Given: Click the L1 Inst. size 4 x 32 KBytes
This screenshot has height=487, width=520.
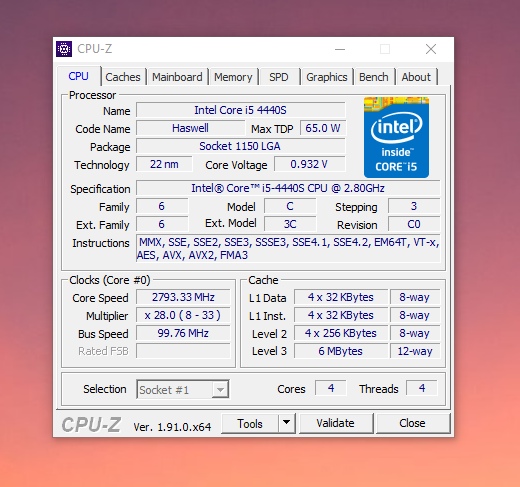Looking at the screenshot, I should point(341,315).
